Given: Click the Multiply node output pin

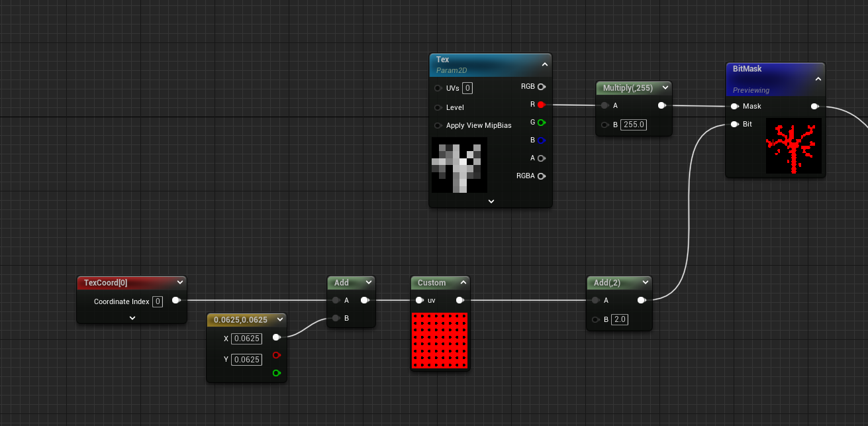Looking at the screenshot, I should [661, 105].
